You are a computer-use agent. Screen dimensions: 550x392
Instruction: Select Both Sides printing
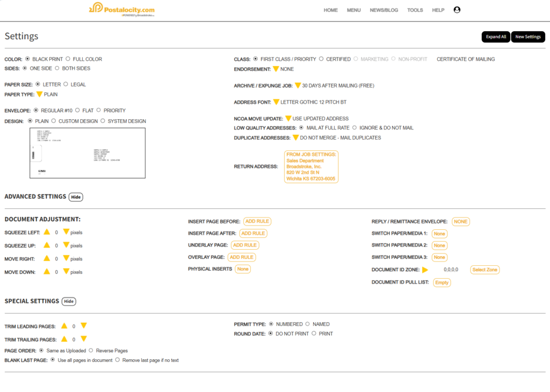point(57,68)
